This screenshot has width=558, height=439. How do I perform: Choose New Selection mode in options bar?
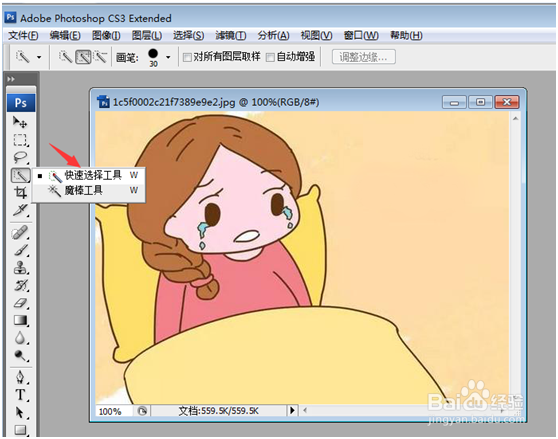point(65,57)
